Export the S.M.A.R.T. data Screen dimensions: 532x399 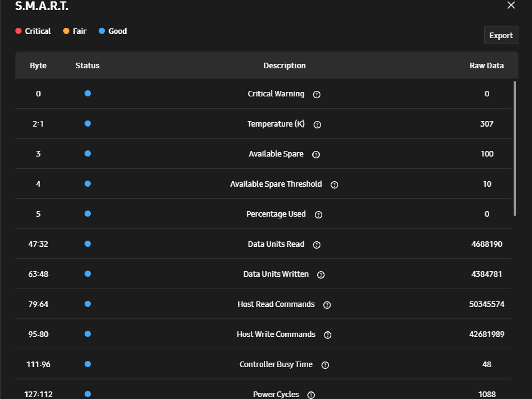501,35
